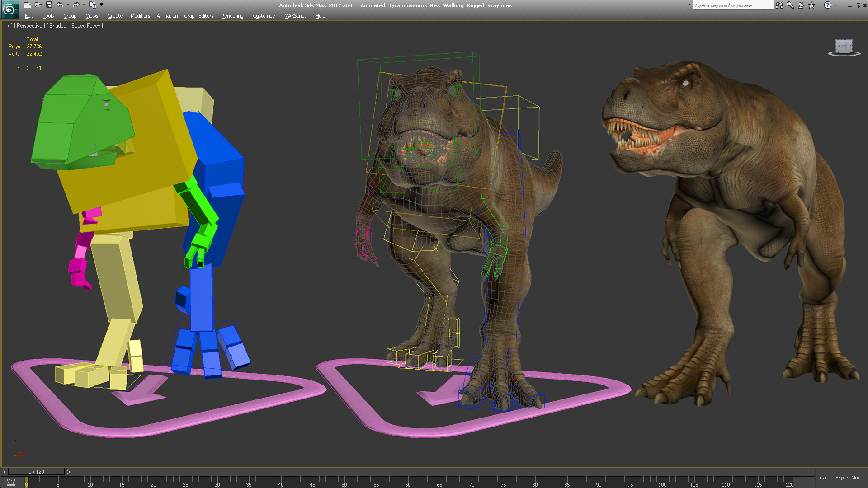Open the Help menu
The width and height of the screenshot is (868, 488).
click(x=321, y=16)
